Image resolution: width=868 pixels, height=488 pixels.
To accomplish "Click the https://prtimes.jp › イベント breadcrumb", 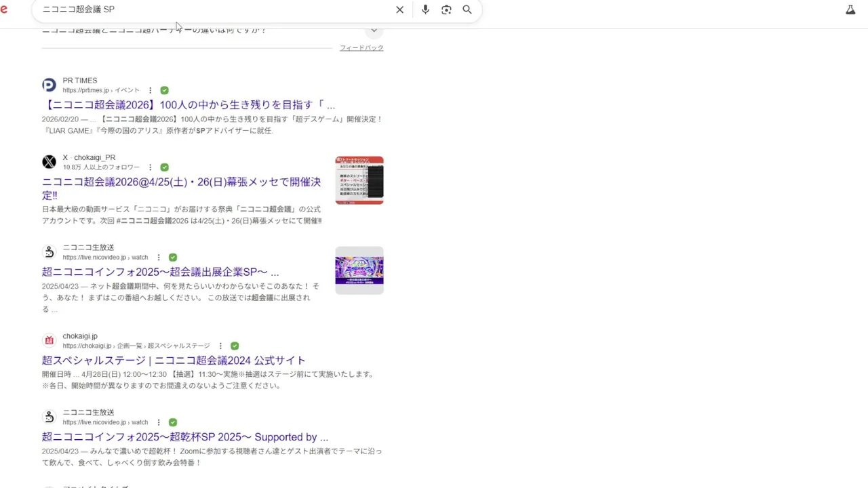I will [101, 90].
